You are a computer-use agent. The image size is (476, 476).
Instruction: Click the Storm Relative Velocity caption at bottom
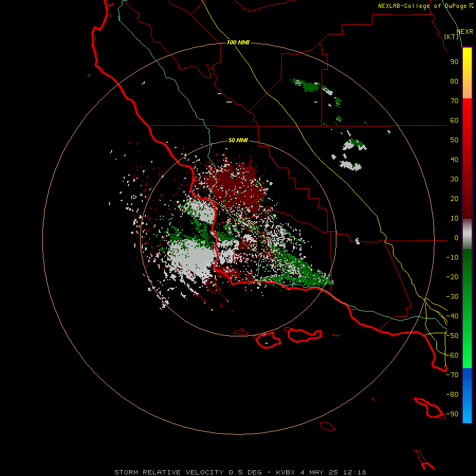click(x=240, y=472)
